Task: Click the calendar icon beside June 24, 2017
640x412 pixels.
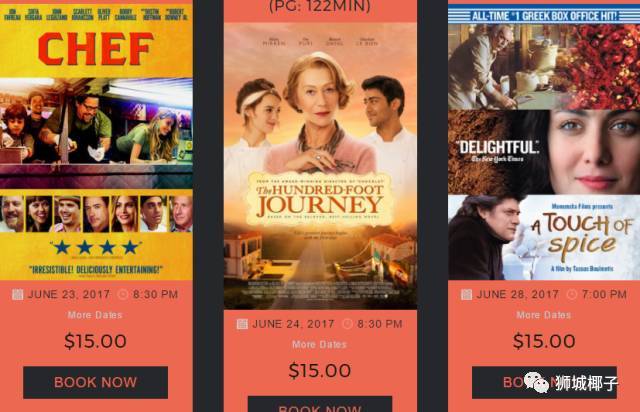Action: pyautogui.click(x=242, y=324)
